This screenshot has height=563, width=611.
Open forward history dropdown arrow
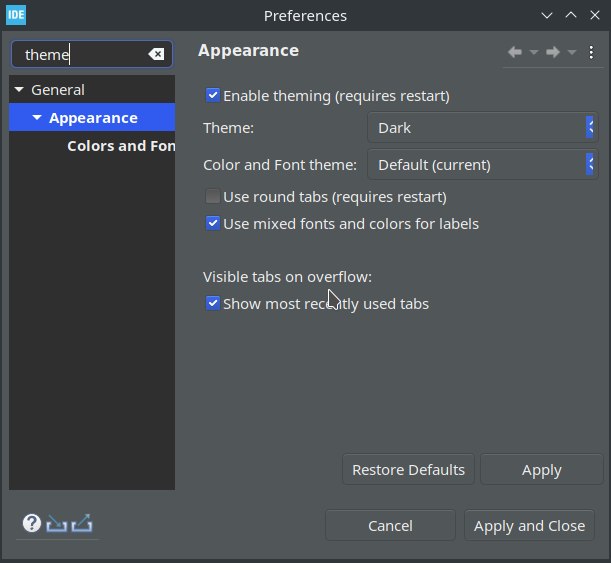point(572,52)
